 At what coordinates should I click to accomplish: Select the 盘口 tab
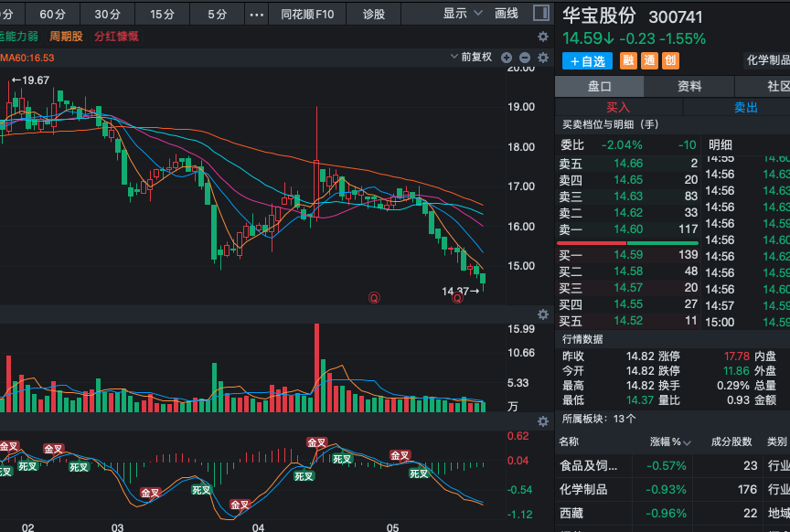599,86
